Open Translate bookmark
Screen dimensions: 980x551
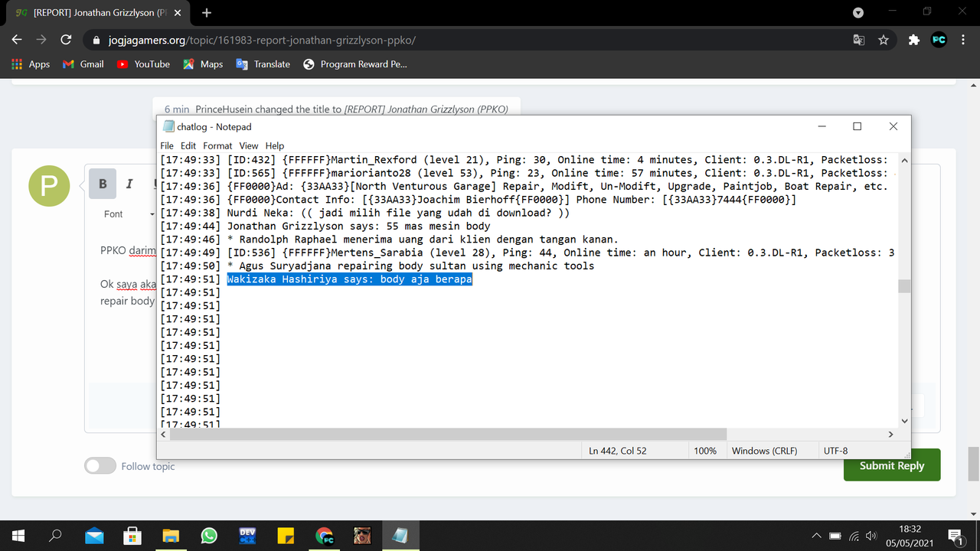(263, 64)
